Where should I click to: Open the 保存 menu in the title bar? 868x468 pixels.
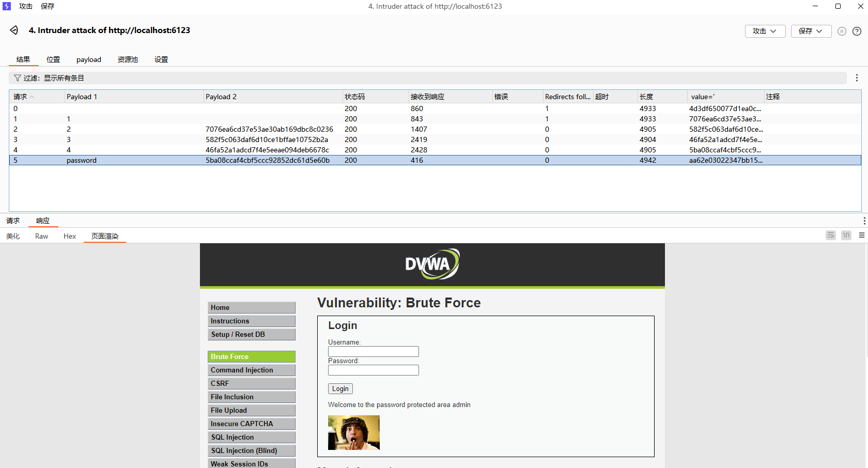pos(48,6)
